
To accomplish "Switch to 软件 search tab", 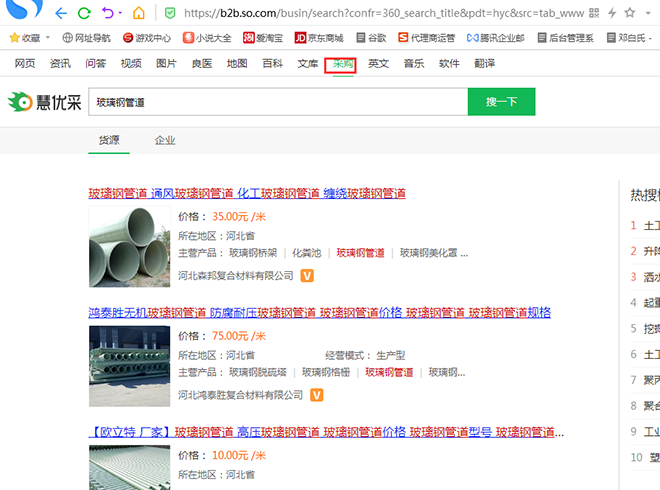I will [x=449, y=64].
